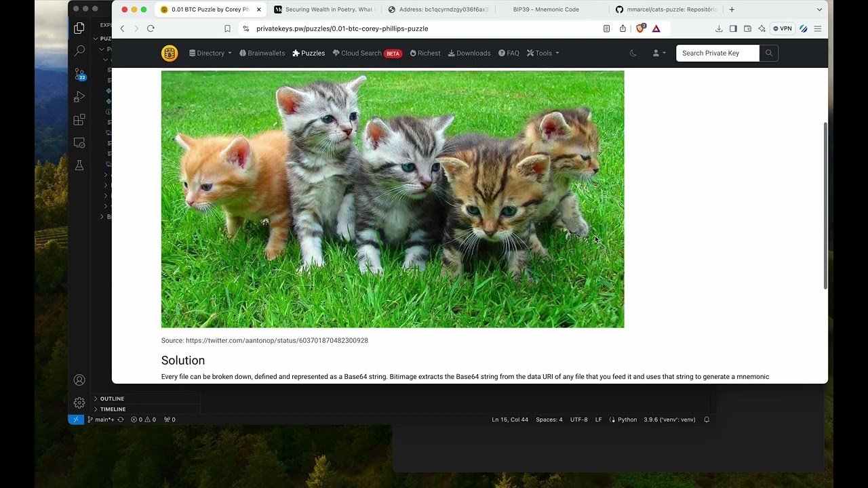The height and width of the screenshot is (488, 868).
Task: Click errors and warnings status item
Action: [x=143, y=420]
